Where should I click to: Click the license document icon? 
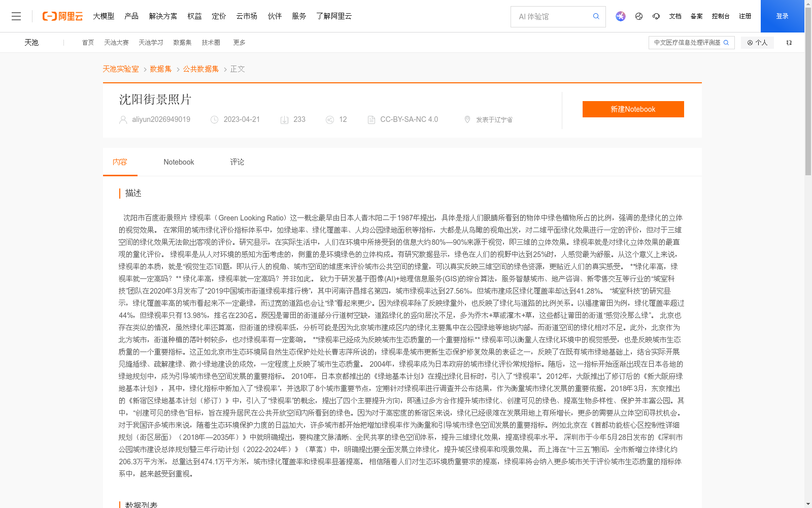click(x=371, y=120)
